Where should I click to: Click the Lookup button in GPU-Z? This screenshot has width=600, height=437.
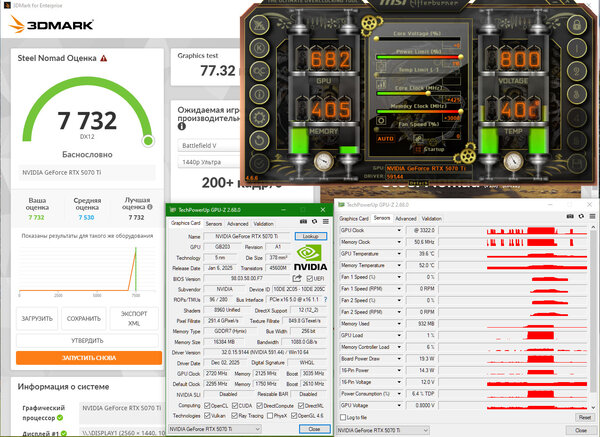[311, 236]
